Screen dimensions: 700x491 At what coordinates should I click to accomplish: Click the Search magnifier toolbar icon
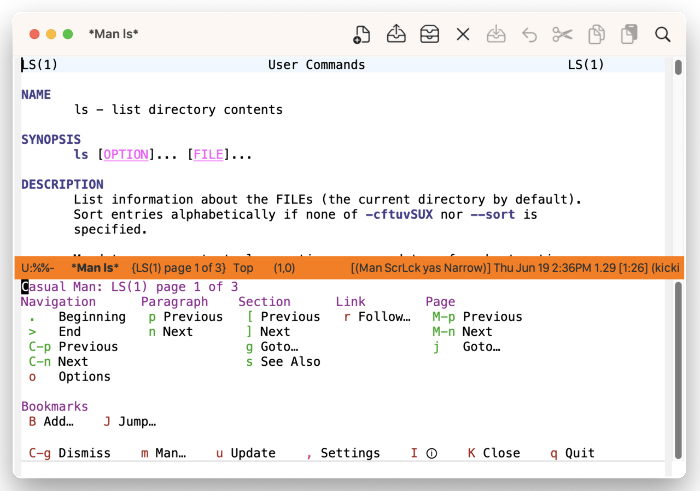[662, 35]
